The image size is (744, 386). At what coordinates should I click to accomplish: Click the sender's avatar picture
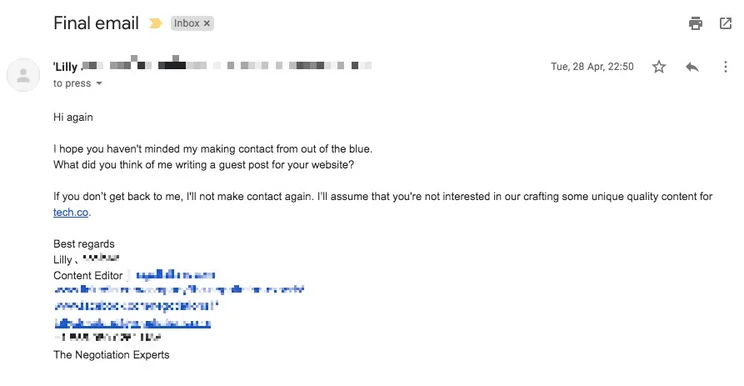[23, 75]
